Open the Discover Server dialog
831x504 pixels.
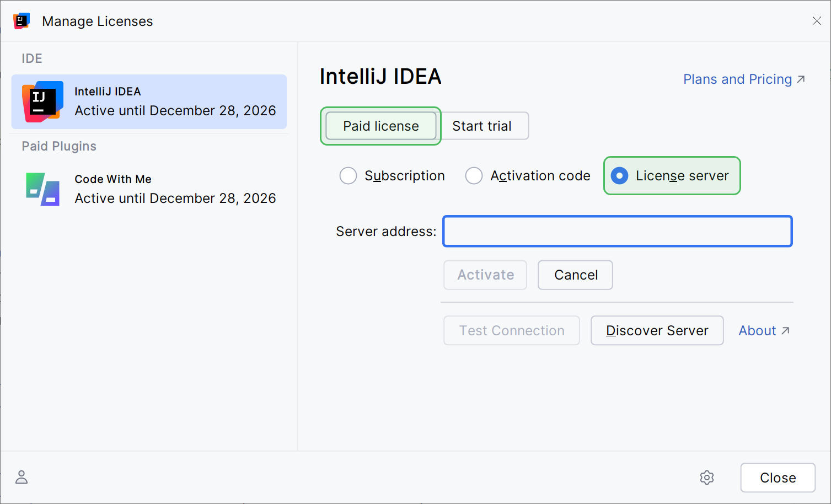click(657, 330)
